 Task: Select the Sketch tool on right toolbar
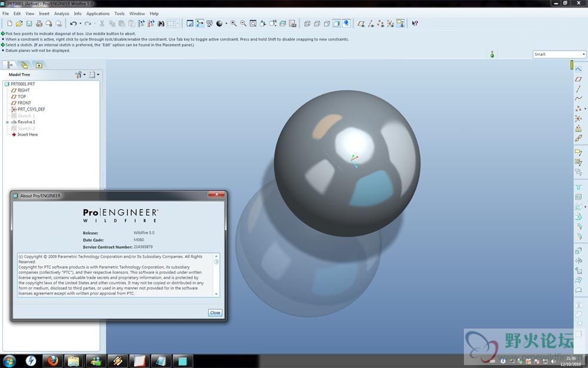pos(578,69)
